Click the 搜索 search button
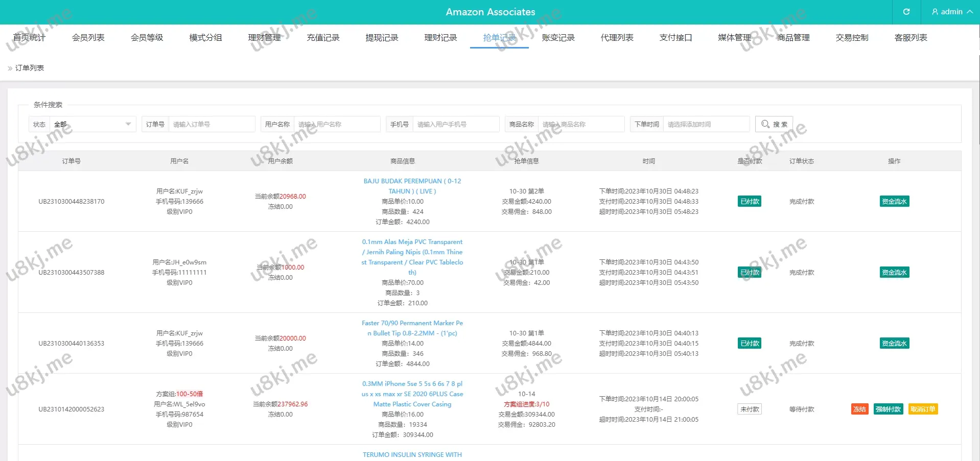The image size is (980, 461). [x=774, y=124]
